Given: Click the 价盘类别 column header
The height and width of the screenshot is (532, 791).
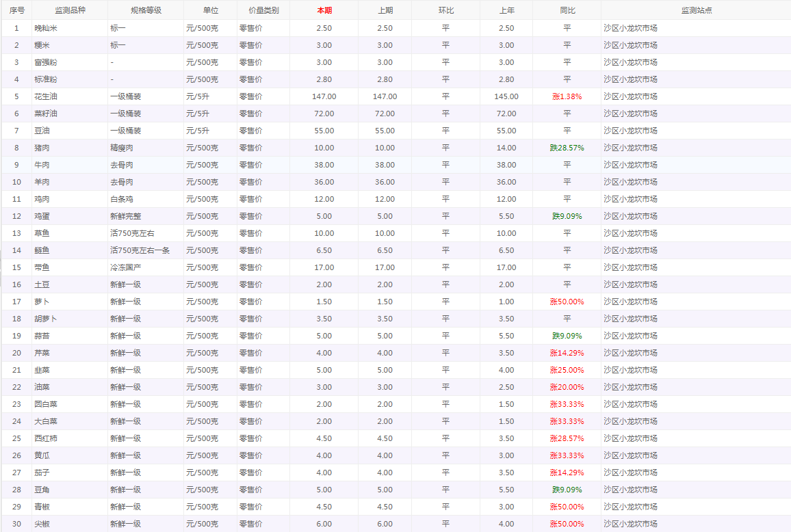Looking at the screenshot, I should pyautogui.click(x=263, y=10).
